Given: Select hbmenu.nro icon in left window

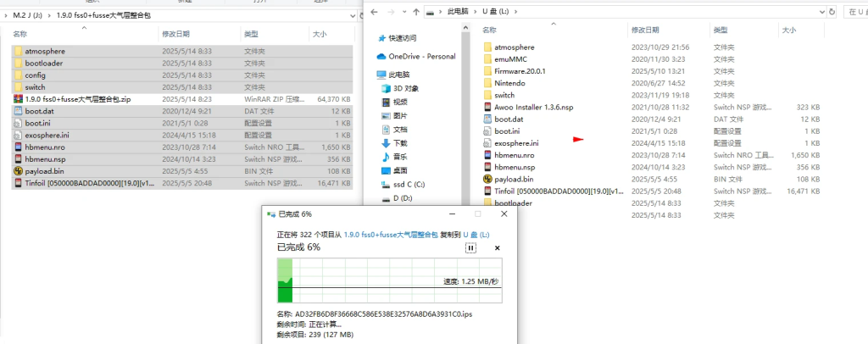Looking at the screenshot, I should [19, 147].
